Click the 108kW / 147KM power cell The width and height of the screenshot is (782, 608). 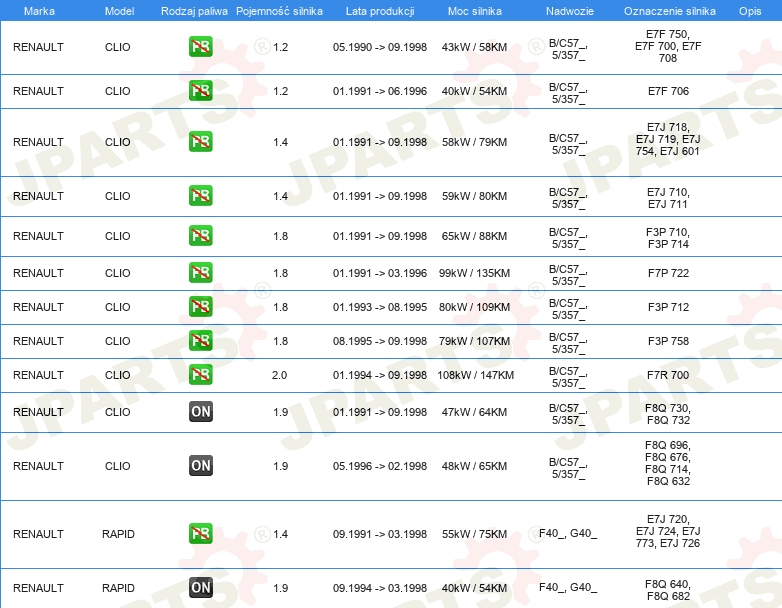475,375
